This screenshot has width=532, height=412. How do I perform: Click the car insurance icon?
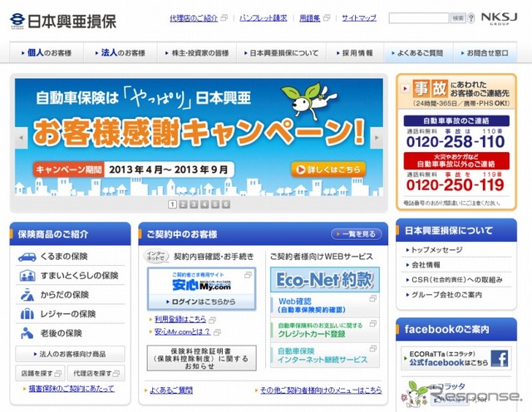[x=27, y=257]
